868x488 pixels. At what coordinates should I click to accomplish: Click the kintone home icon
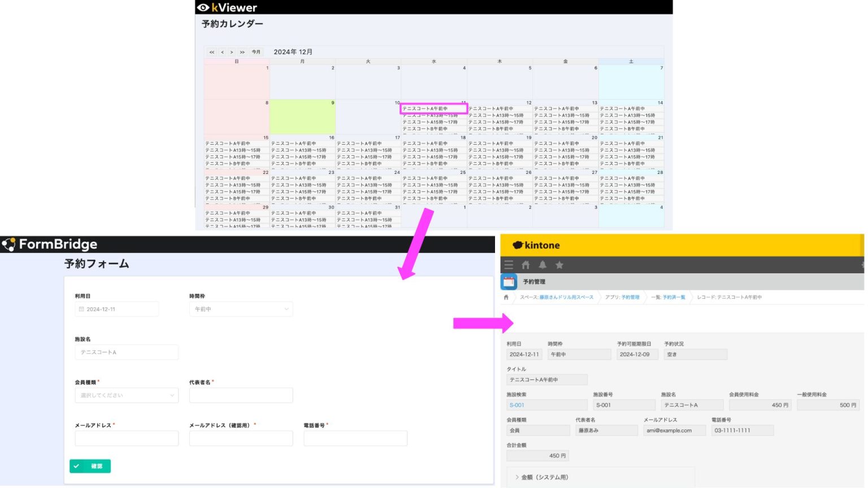tap(526, 264)
